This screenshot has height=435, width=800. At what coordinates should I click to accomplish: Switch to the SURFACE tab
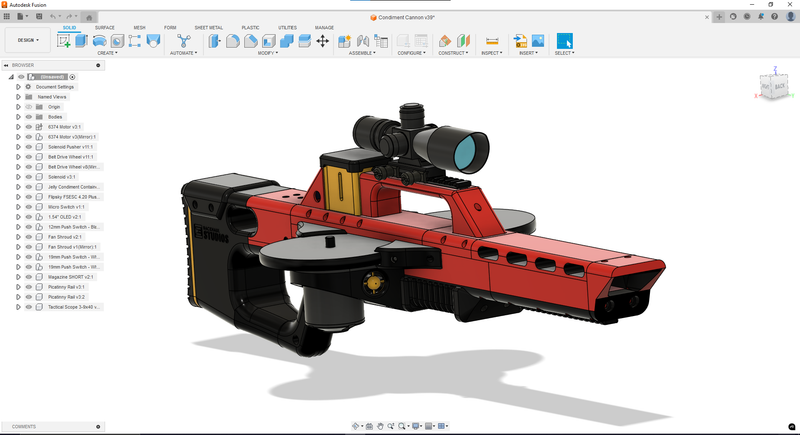[x=105, y=28]
